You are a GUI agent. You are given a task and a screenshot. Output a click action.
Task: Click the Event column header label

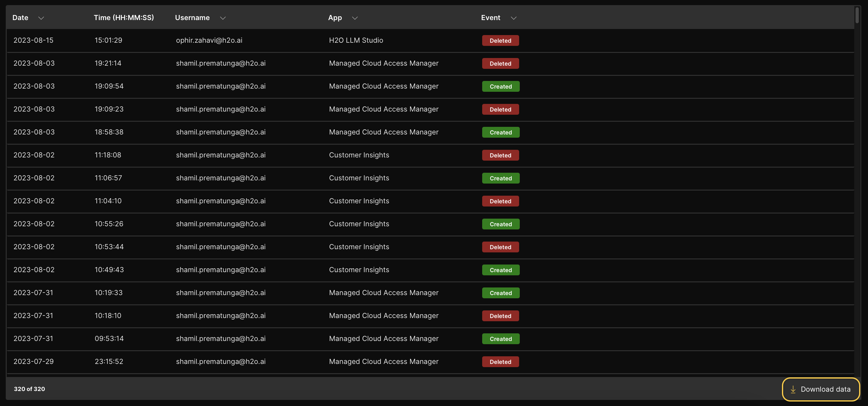[490, 18]
